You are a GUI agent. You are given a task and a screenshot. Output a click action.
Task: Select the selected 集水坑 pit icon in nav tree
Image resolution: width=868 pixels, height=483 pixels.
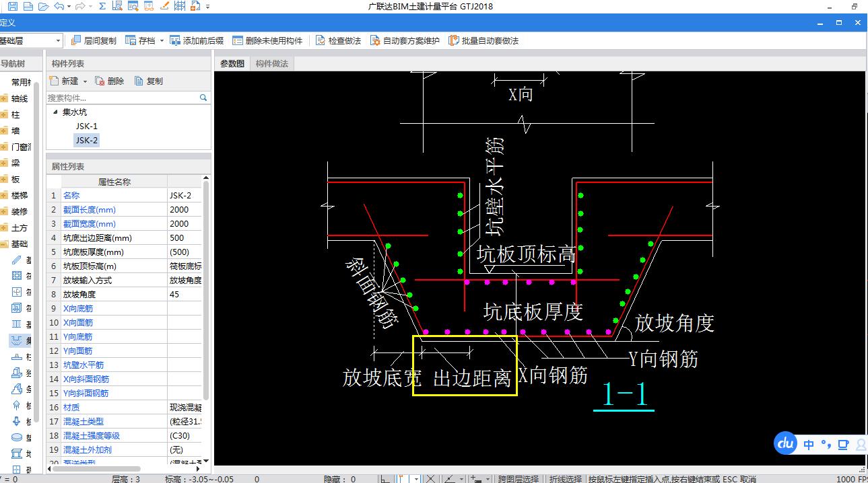tap(17, 340)
